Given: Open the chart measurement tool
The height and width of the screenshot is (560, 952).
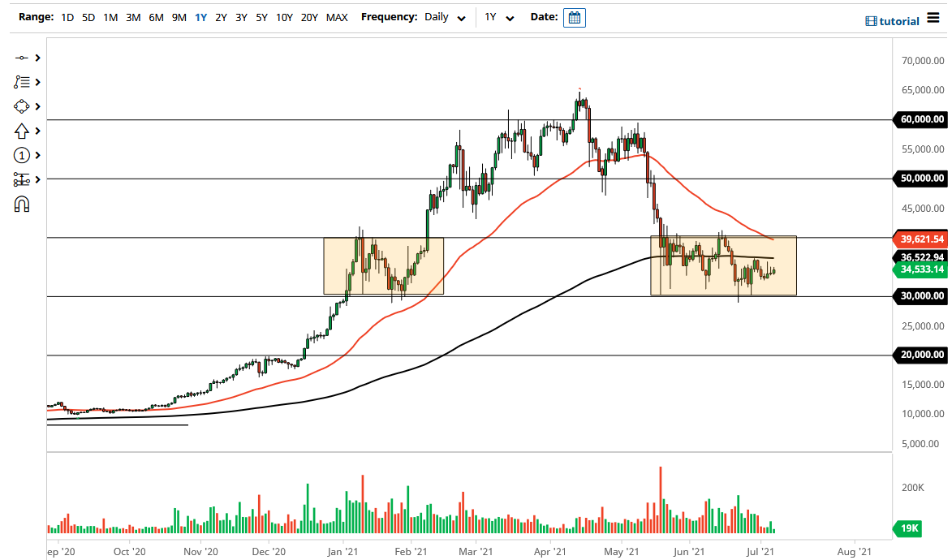Looking at the screenshot, I should click(20, 179).
